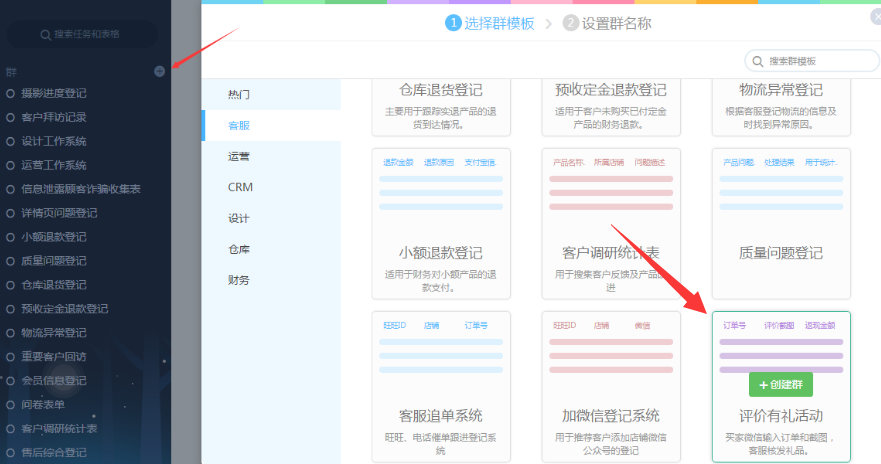Open 客户拜访记录 group in sidebar
The image size is (881, 464).
54,117
